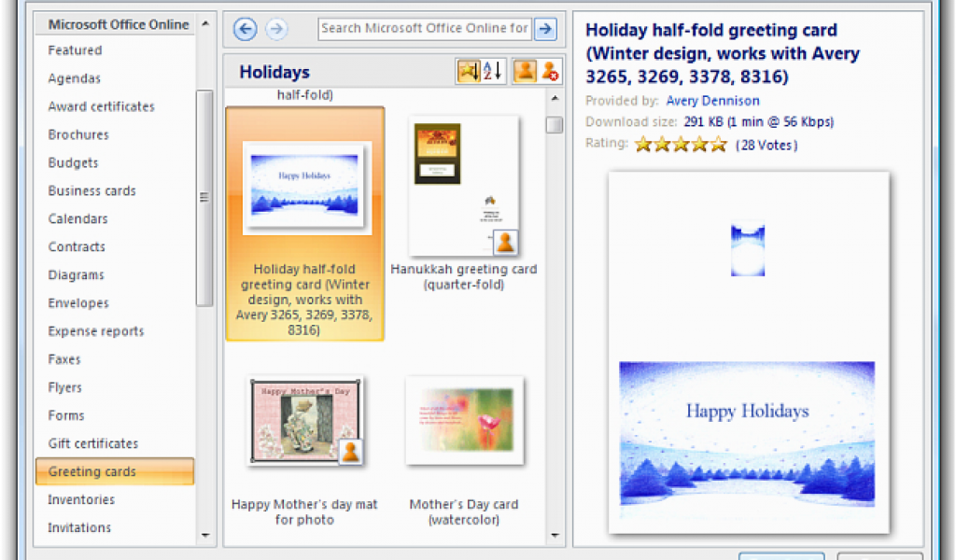Choose Expense reports in the category list
The height and width of the screenshot is (560, 956).
(x=96, y=331)
